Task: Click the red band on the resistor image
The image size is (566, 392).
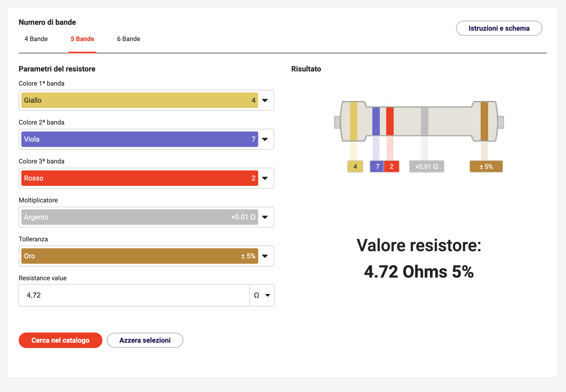Action: [x=390, y=121]
